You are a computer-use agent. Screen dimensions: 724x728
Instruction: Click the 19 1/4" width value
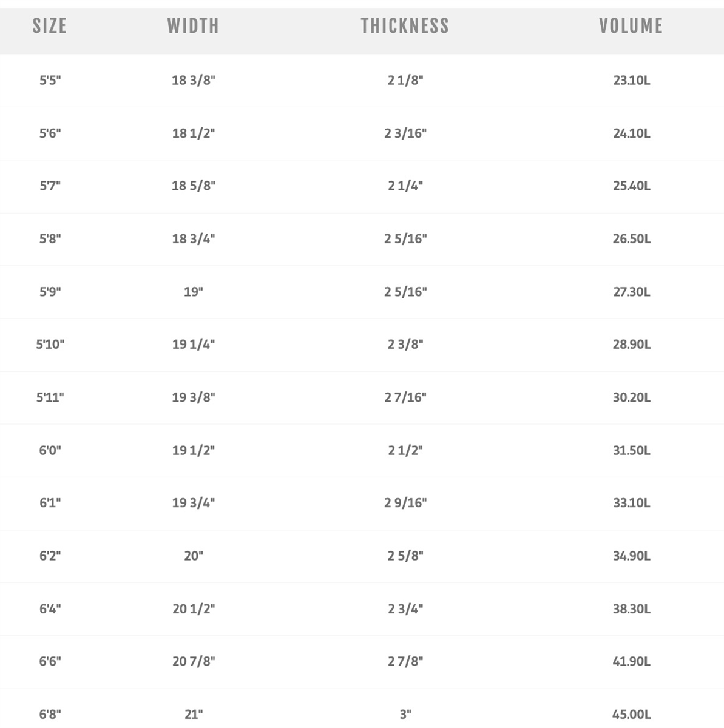click(x=194, y=345)
